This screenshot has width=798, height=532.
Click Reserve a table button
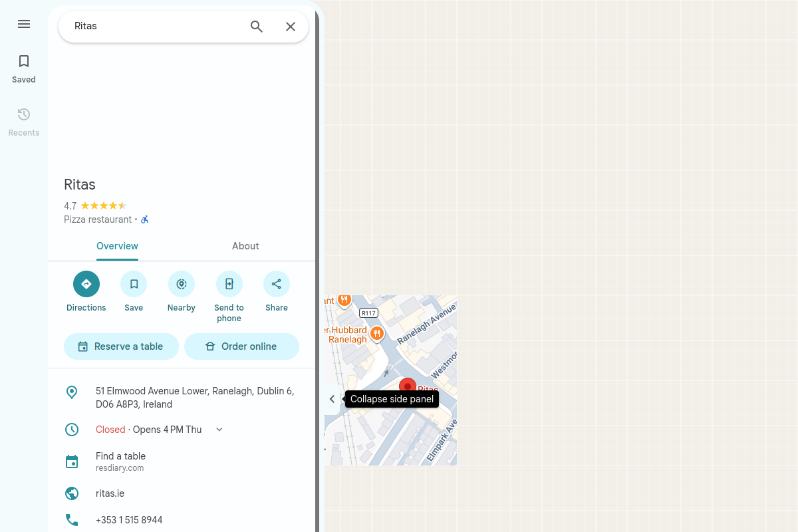click(x=122, y=346)
